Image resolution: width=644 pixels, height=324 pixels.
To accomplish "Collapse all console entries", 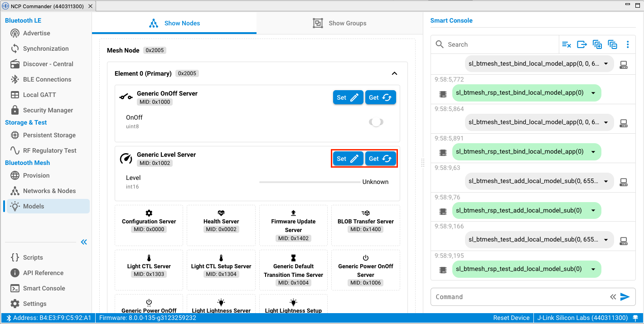I will (x=612, y=44).
